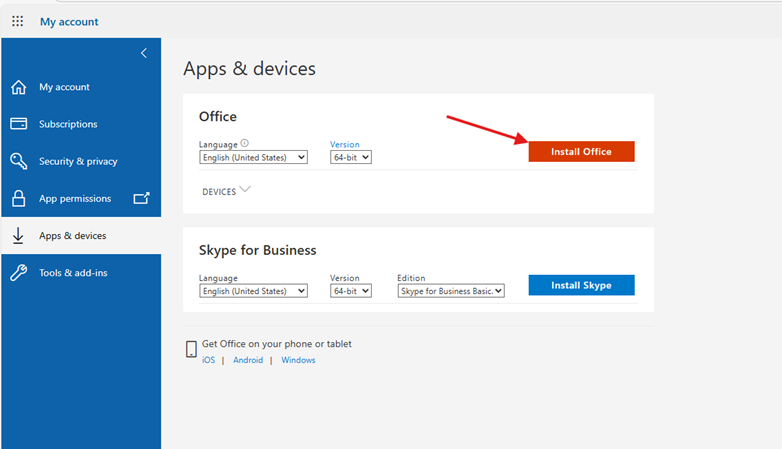Go to Subscriptions in the sidebar
The width and height of the screenshot is (782, 449).
point(68,124)
